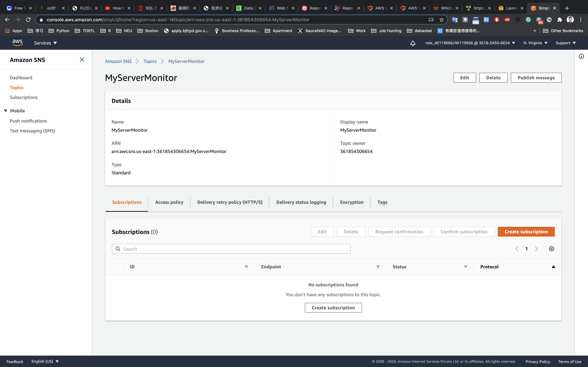Screen dimensions: 588x367
Task: Expand the Services dropdown menu
Action: point(45,43)
